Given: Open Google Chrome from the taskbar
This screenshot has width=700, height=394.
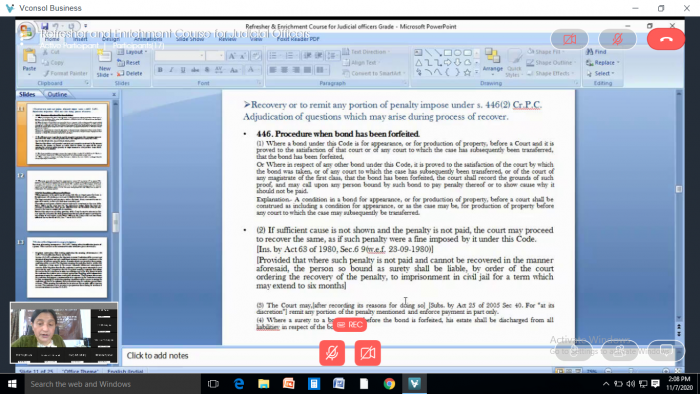Looking at the screenshot, I should pyautogui.click(x=389, y=384).
